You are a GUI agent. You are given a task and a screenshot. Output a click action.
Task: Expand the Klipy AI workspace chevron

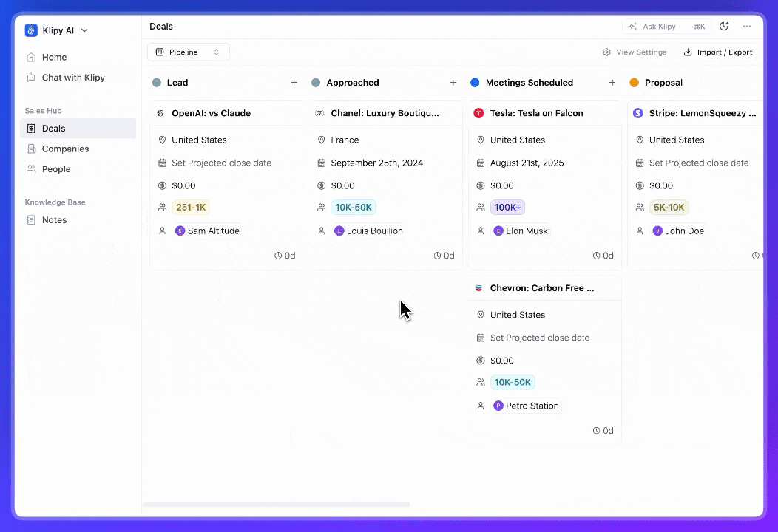[84, 30]
